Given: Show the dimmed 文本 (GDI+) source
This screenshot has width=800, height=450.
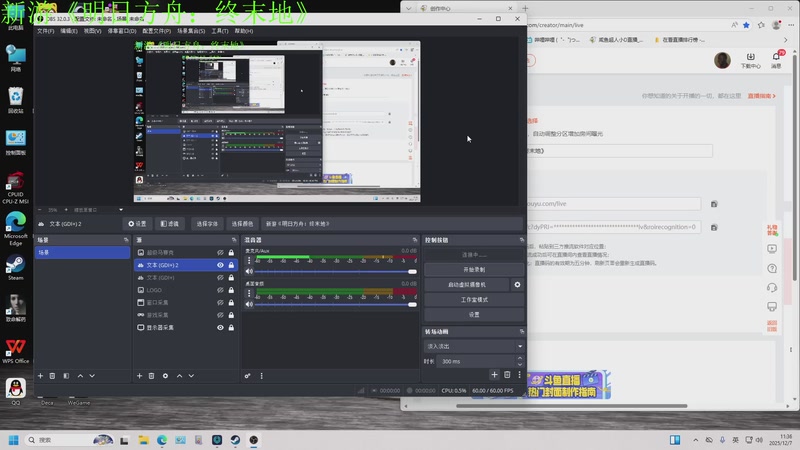Looking at the screenshot, I should [220, 278].
